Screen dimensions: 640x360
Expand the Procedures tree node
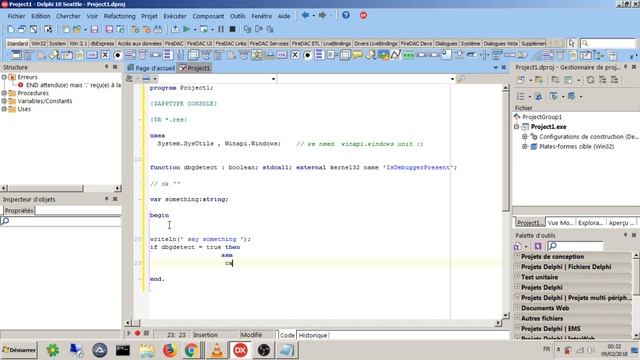pos(4,93)
